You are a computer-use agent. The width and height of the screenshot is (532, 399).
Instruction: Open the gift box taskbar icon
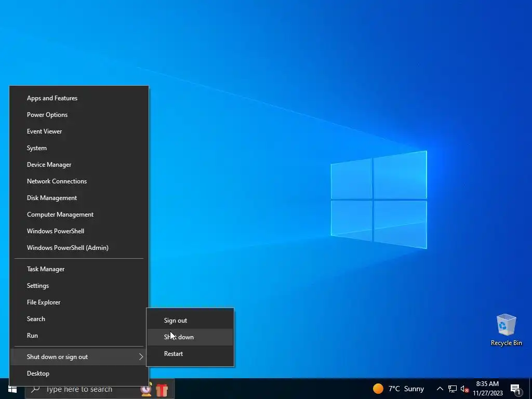tap(162, 390)
